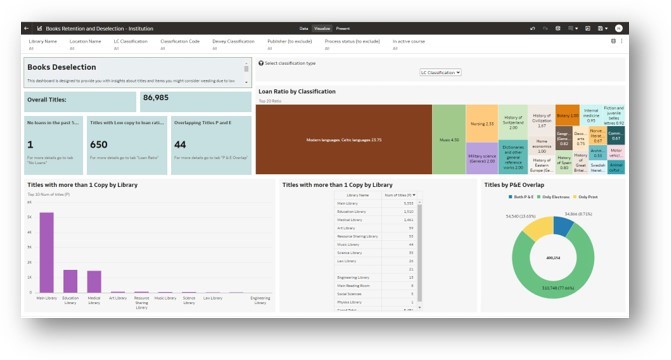Click the Overall Titles tile

click(80, 102)
